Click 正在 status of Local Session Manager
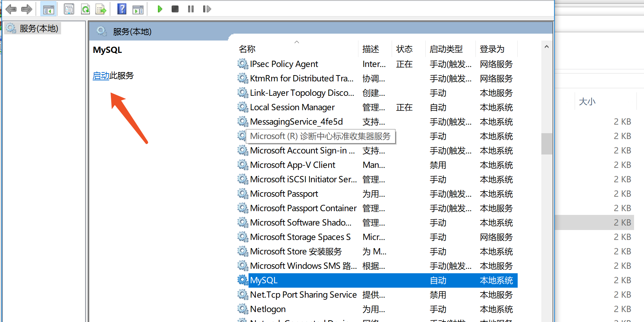 point(404,107)
